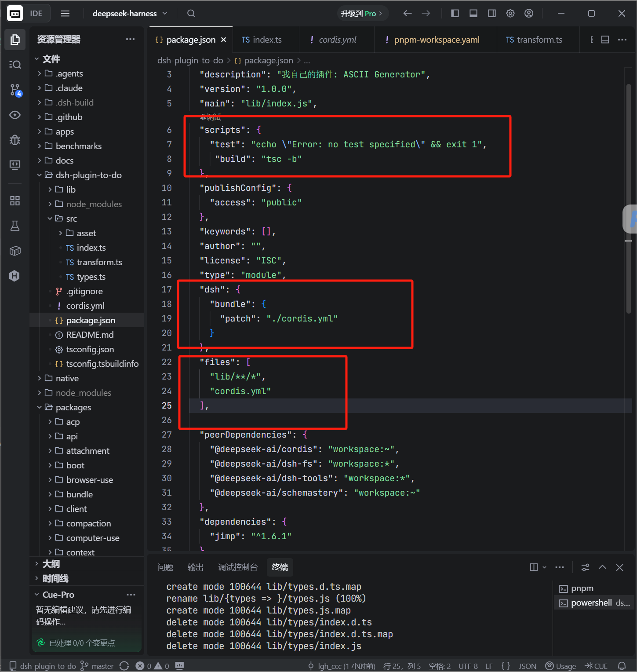The height and width of the screenshot is (672, 637).
Task: Expand the apps folder
Action: (x=65, y=131)
